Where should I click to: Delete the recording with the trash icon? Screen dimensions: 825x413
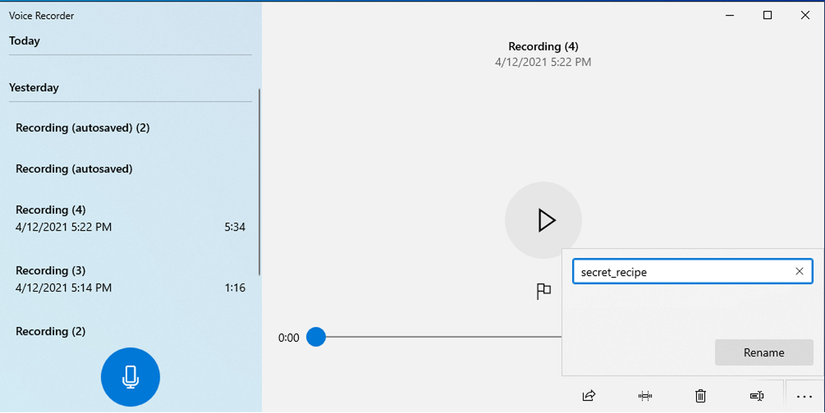point(700,396)
